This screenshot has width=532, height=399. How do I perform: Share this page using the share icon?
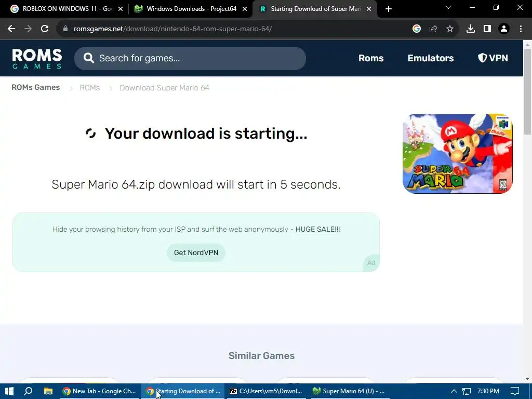pyautogui.click(x=433, y=29)
